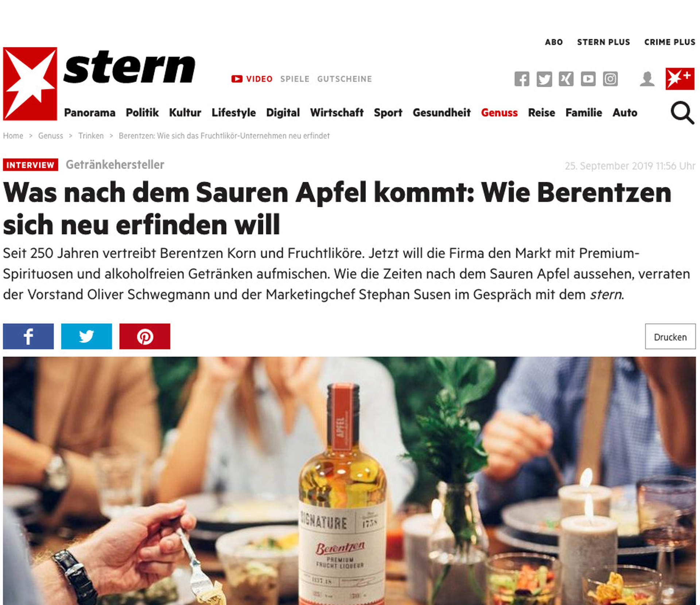Open the stern Twitter header icon
Image resolution: width=700 pixels, height=605 pixels.
click(x=544, y=79)
